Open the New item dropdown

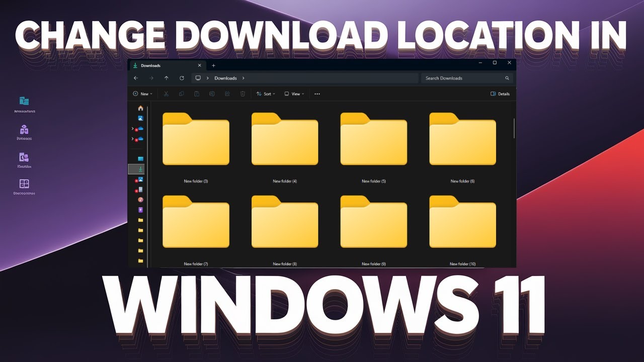tap(143, 94)
